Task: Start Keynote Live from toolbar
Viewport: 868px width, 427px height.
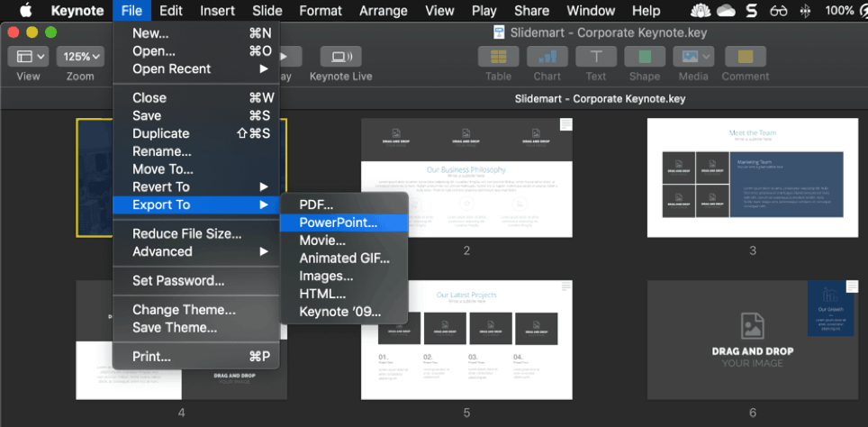Action: tap(340, 57)
